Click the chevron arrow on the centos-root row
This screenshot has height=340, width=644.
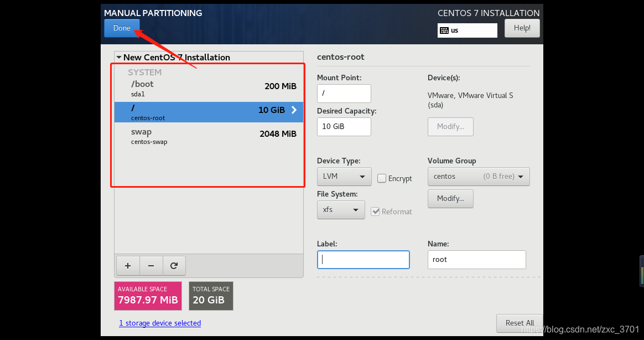(x=294, y=110)
